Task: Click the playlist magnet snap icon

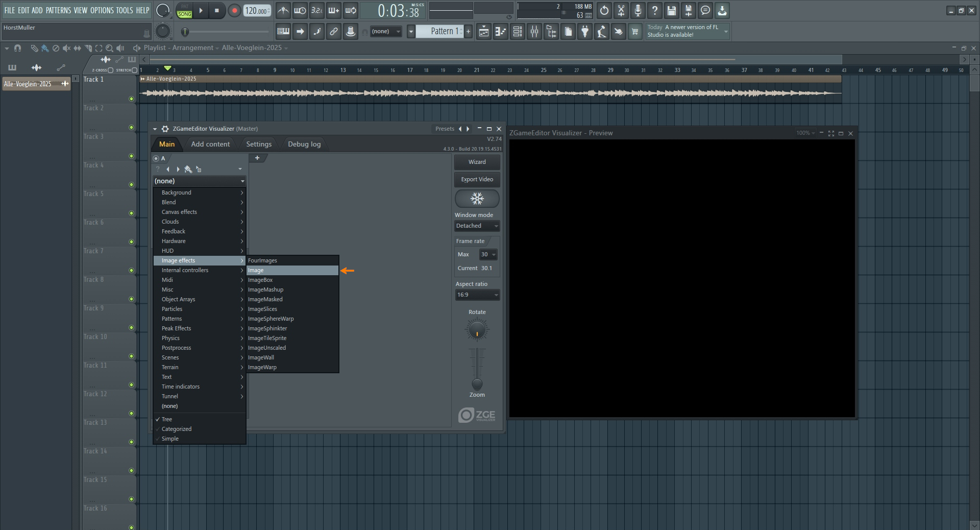Action: click(x=18, y=48)
